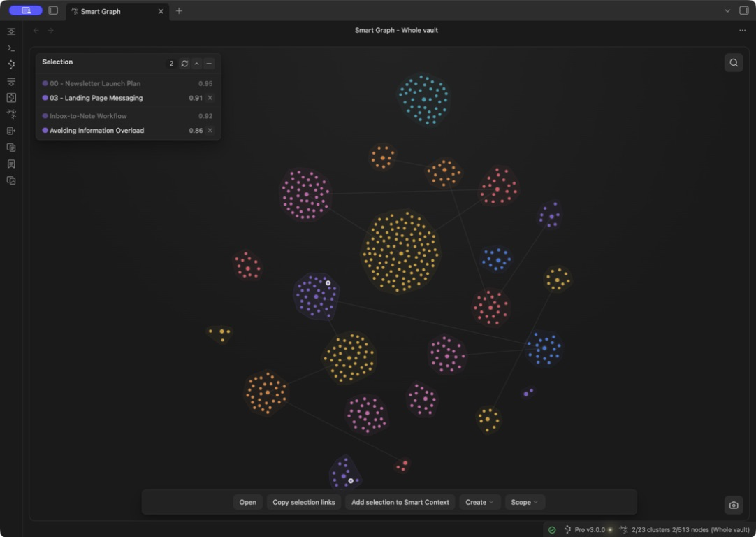Click the ribbon icon with lines above an eye
The width and height of the screenshot is (756, 537).
pos(11,81)
